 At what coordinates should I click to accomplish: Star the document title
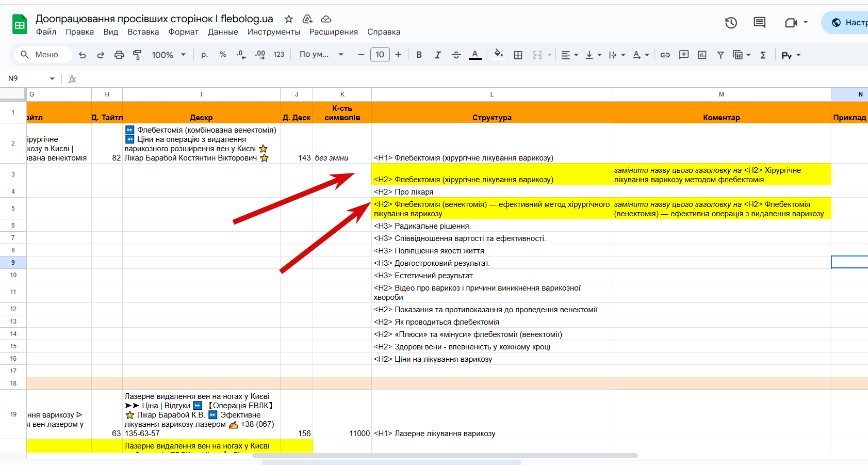(289, 19)
